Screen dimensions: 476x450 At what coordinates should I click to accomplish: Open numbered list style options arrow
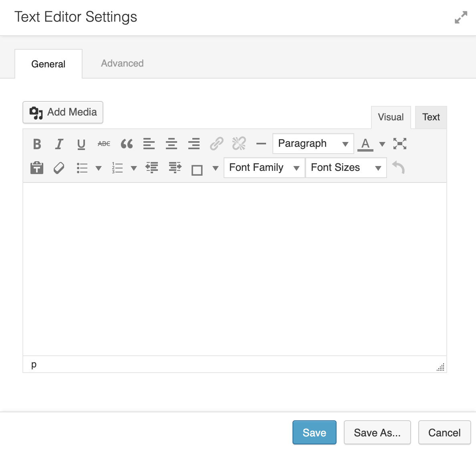click(x=133, y=168)
